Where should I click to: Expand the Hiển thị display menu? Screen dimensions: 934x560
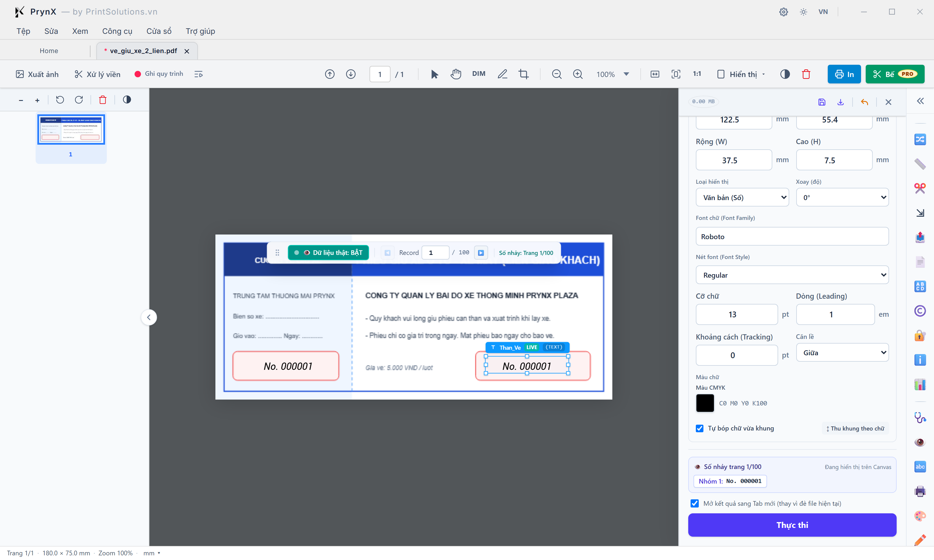click(741, 74)
